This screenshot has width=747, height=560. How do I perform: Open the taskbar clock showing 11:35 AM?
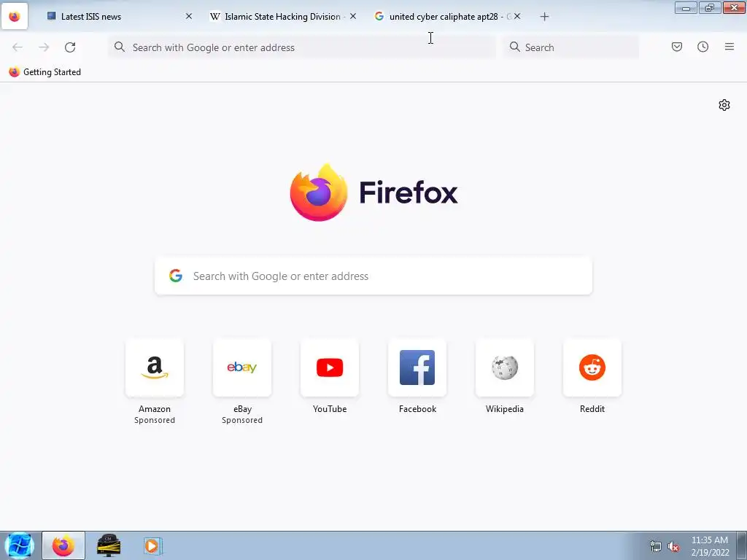coord(710,546)
